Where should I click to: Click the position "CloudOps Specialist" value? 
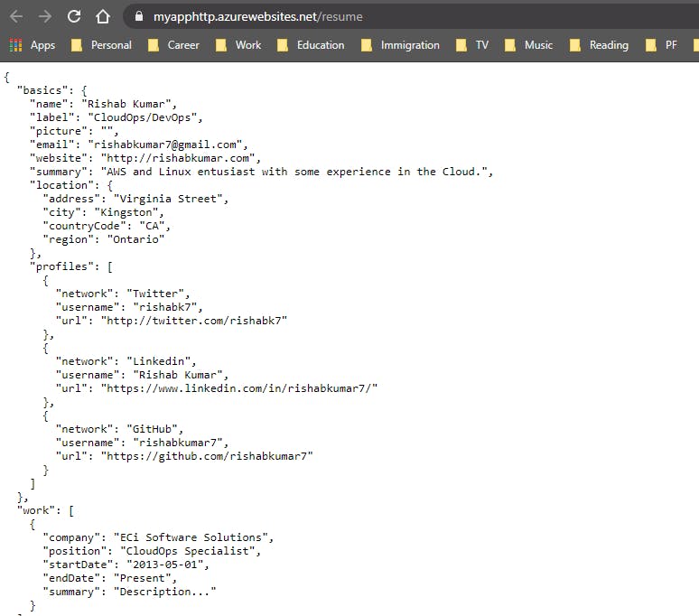188,551
